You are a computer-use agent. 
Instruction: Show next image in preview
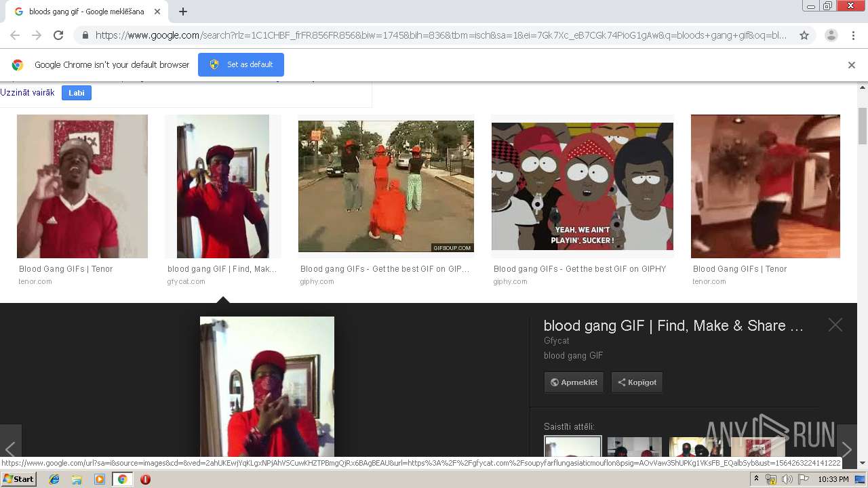847,447
